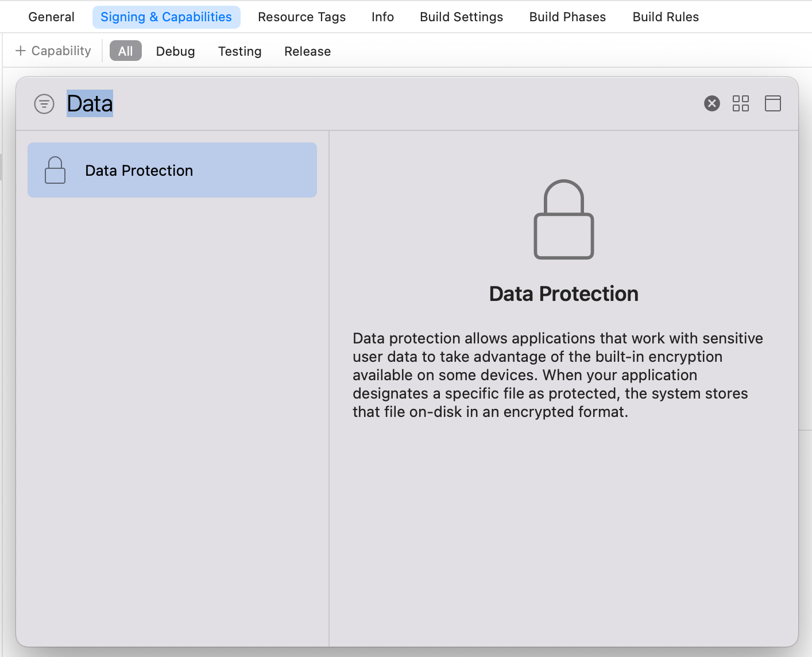This screenshot has width=812, height=657.
Task: Open the Build Settings tab
Action: point(461,17)
